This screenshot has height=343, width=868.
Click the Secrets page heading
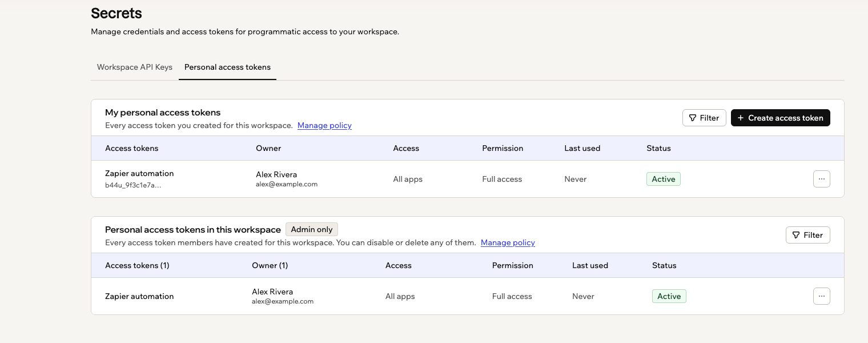(x=116, y=13)
